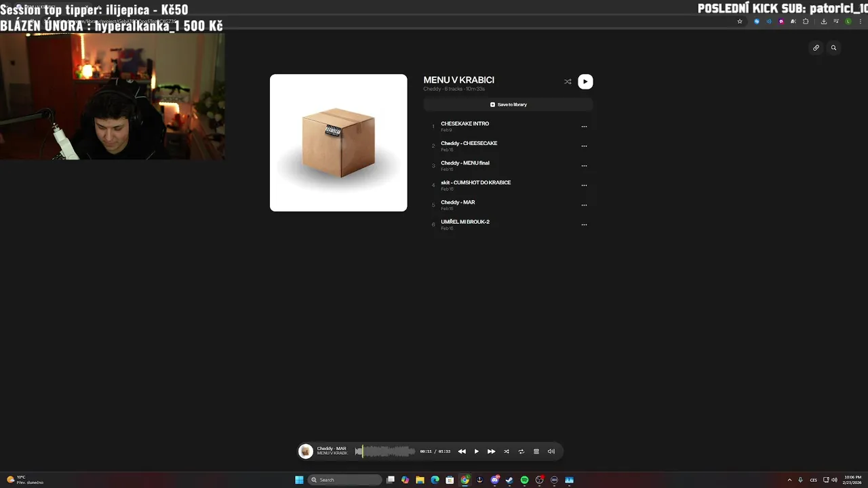Select the track CHESEKAKE INTRO
Image resolution: width=868 pixels, height=488 pixels.
pos(465,123)
